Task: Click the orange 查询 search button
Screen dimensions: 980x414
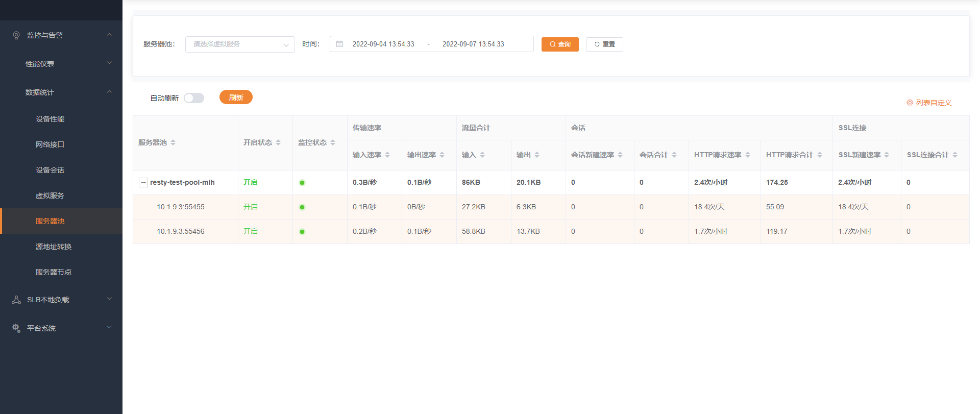Action: point(560,44)
